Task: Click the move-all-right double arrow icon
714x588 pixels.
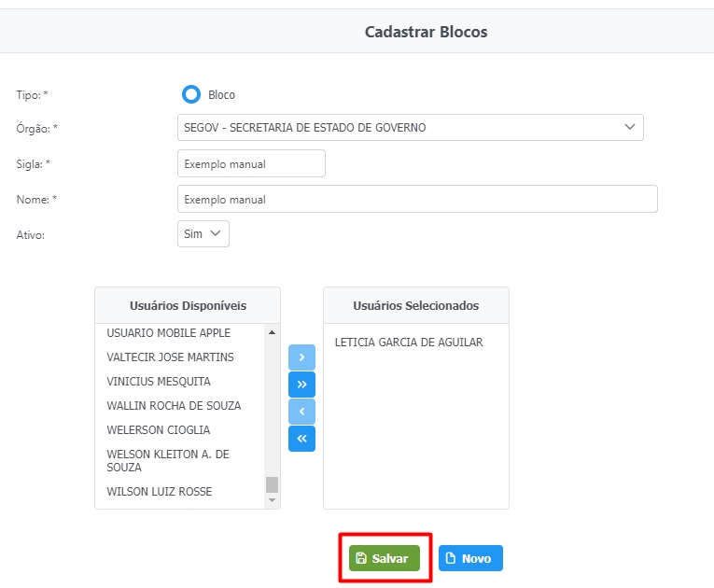Action: tap(301, 385)
